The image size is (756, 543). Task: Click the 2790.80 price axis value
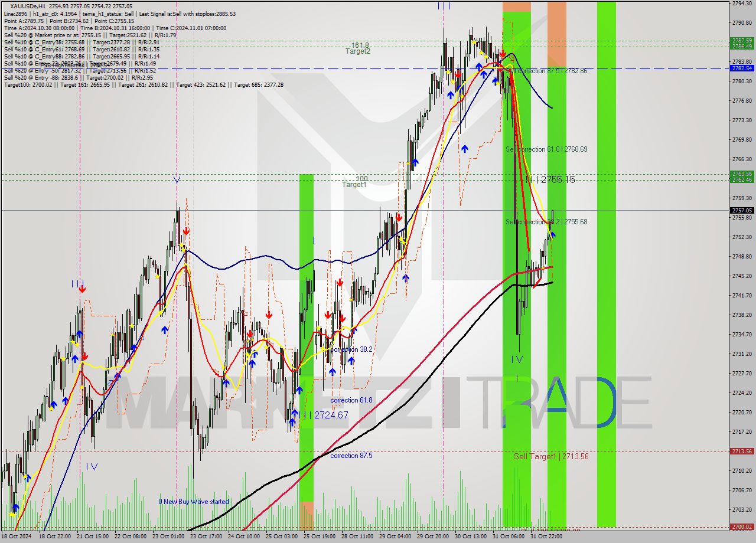742,23
